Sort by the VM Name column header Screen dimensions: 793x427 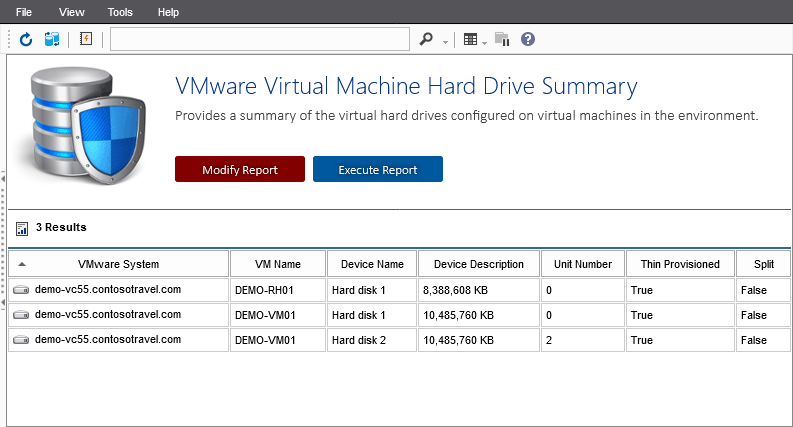[x=278, y=264]
